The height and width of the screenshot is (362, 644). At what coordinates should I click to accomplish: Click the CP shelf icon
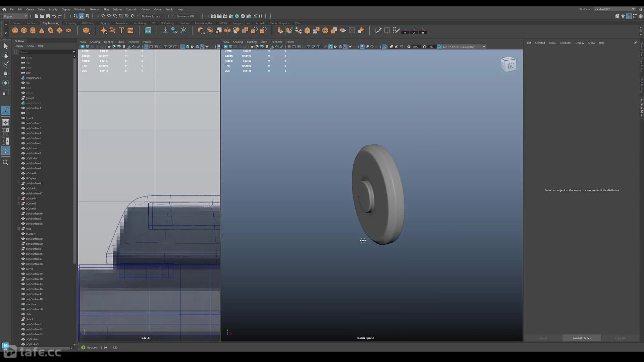click(414, 31)
